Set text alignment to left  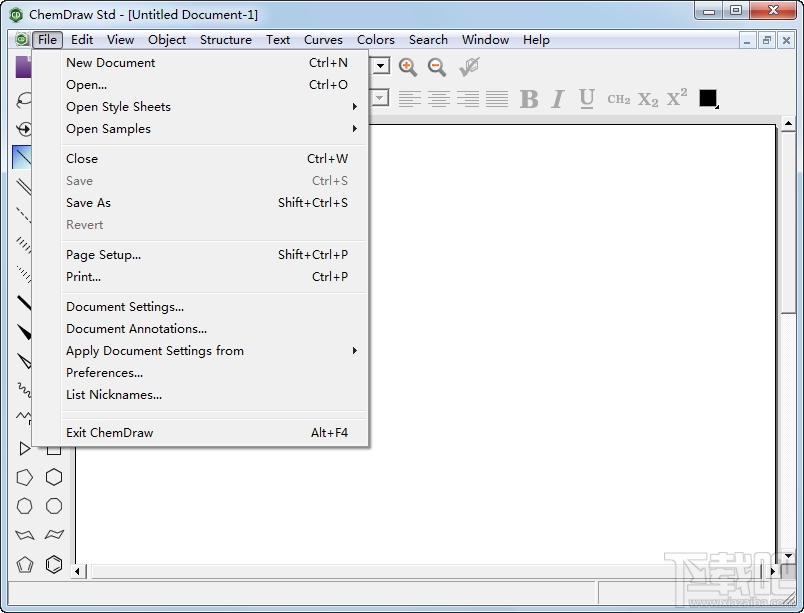point(409,99)
